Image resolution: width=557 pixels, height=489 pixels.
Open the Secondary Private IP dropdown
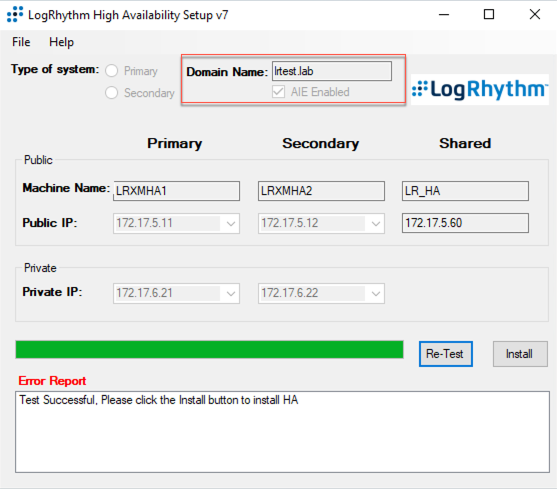[376, 293]
